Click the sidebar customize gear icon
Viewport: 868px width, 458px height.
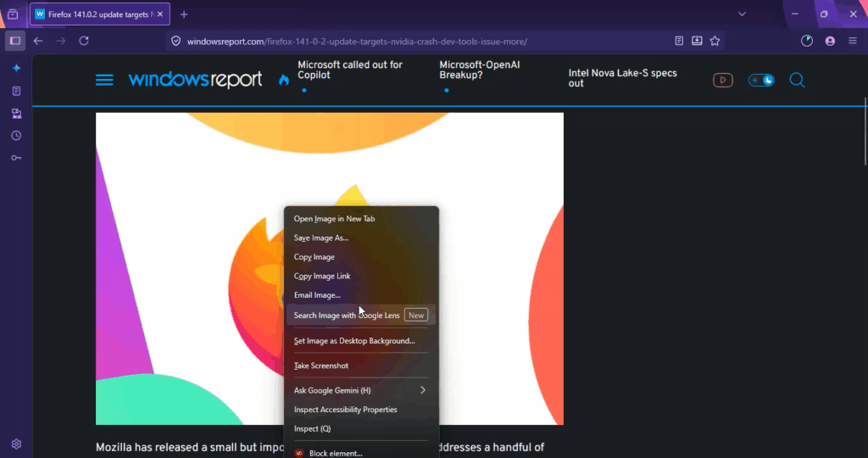click(16, 444)
